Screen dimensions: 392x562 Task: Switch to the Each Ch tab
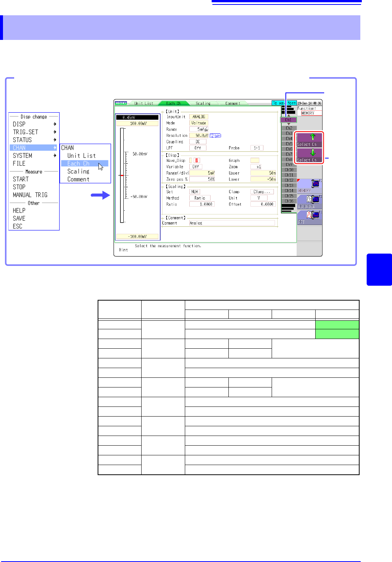pyautogui.click(x=174, y=103)
